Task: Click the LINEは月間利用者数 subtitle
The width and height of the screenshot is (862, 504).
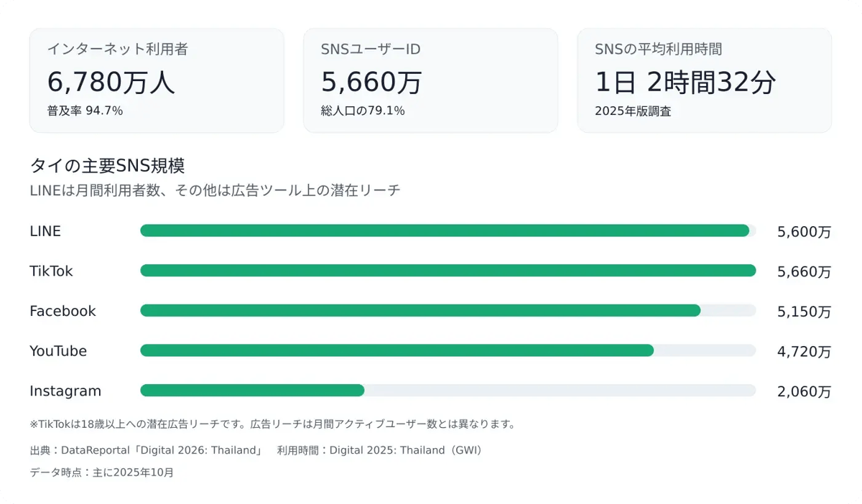Action: (215, 191)
